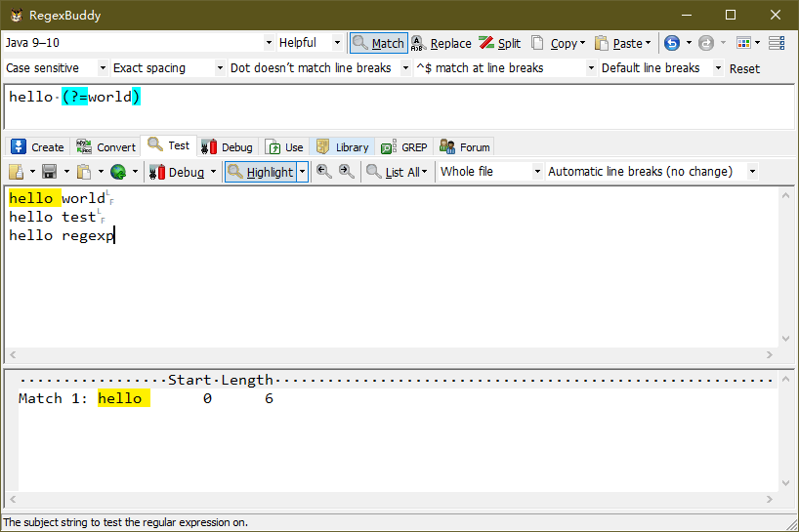Click into the regular expression editor box
This screenshot has width=799, height=532.
pos(399,107)
